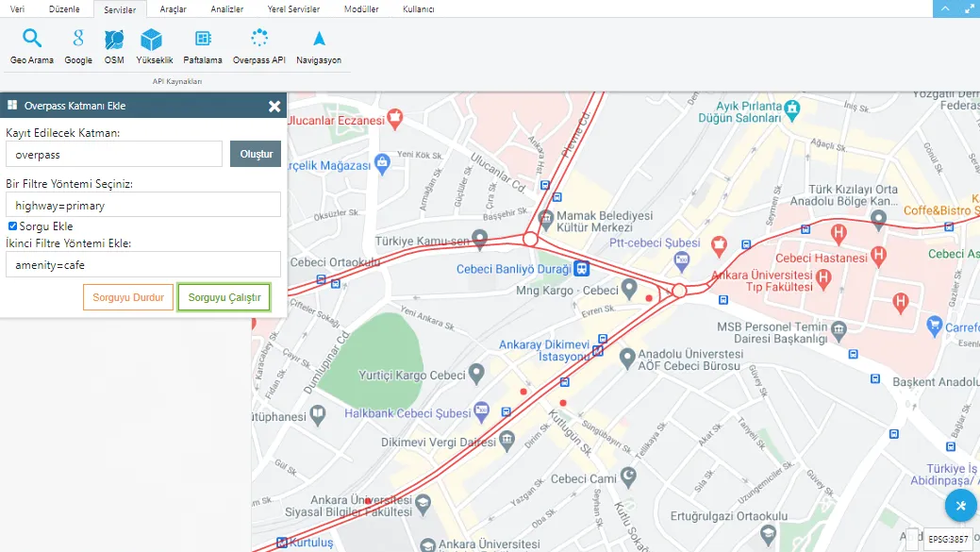The height and width of the screenshot is (552, 980).
Task: Open the Google service tool
Action: pos(78,46)
